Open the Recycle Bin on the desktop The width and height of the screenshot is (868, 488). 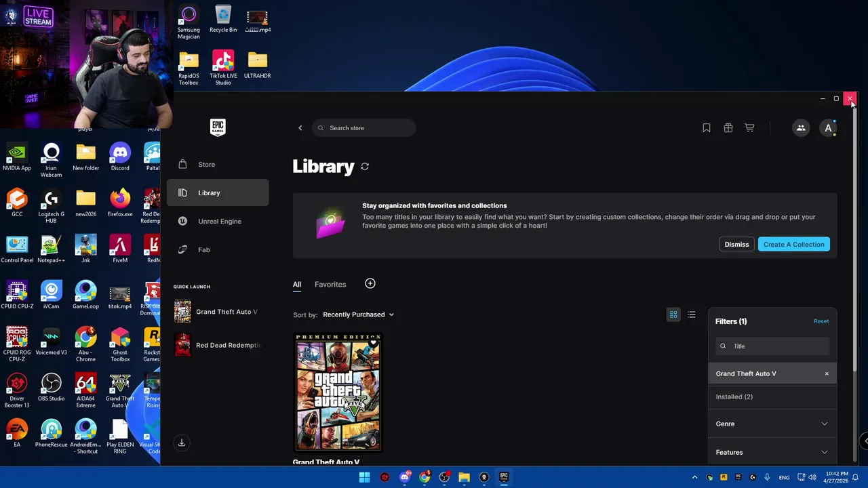click(x=223, y=19)
